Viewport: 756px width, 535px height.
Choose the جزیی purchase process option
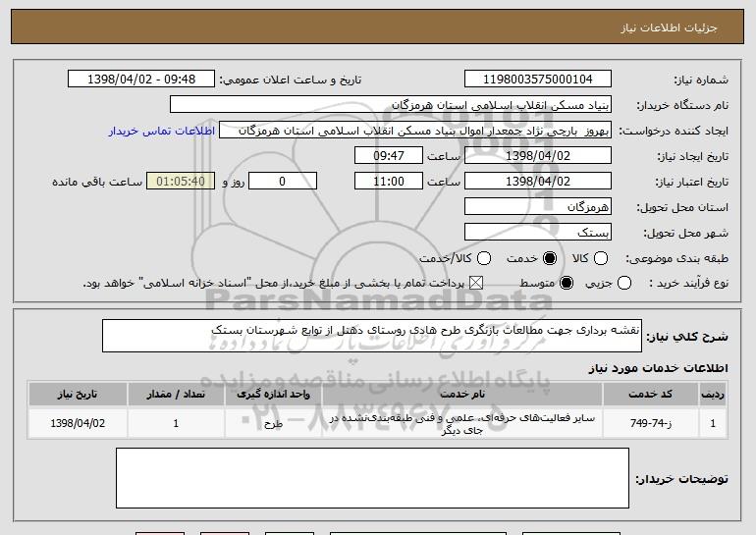tap(623, 283)
